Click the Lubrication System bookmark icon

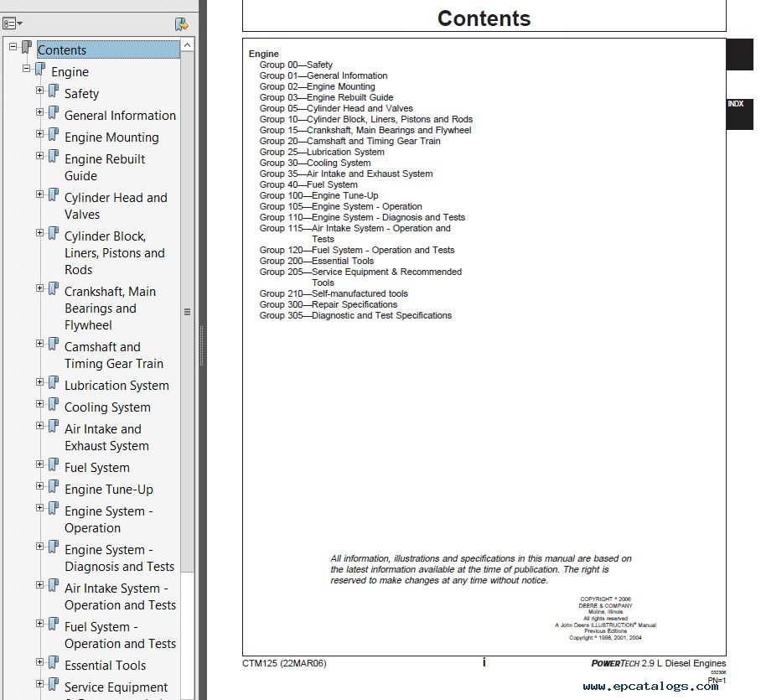54,382
